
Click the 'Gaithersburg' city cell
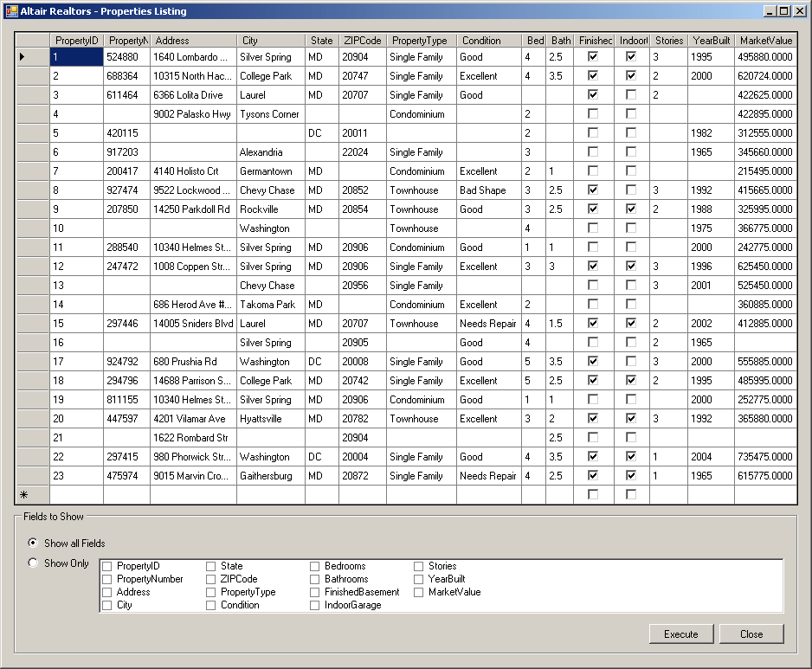pyautogui.click(x=271, y=475)
